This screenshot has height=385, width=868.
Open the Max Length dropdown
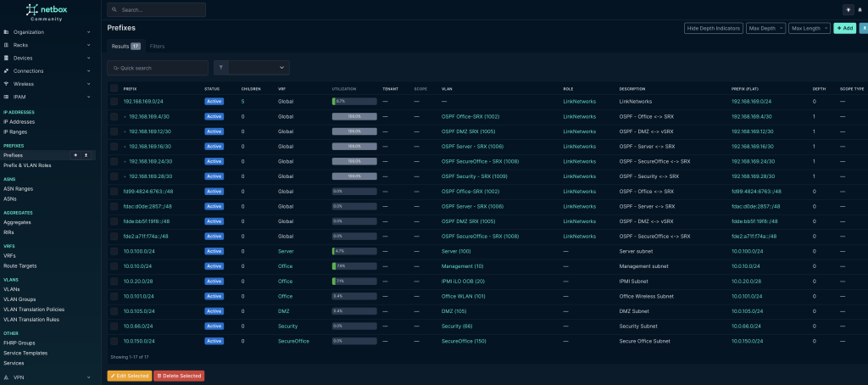click(x=809, y=28)
